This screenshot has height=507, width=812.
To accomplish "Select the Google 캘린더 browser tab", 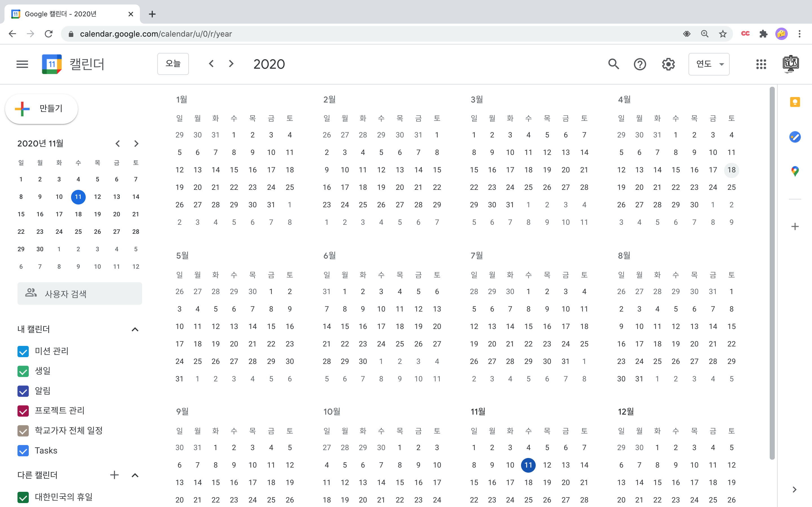I will point(72,14).
